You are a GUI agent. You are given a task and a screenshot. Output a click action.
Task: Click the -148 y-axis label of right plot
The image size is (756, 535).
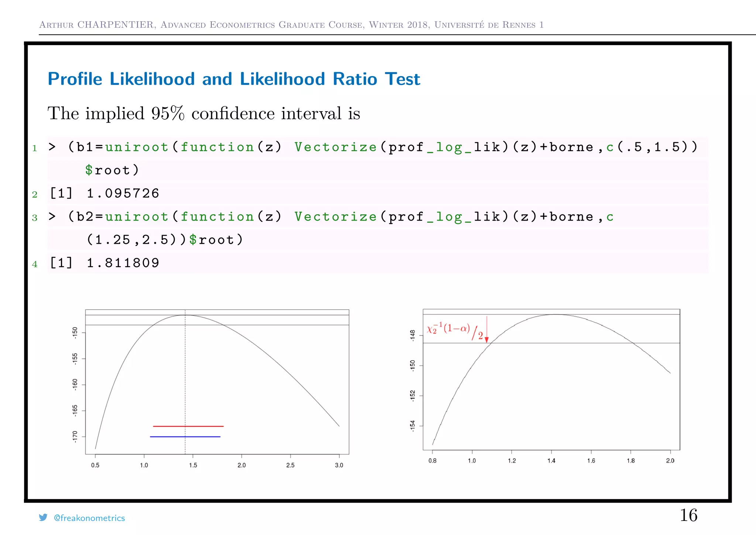pyautogui.click(x=413, y=335)
